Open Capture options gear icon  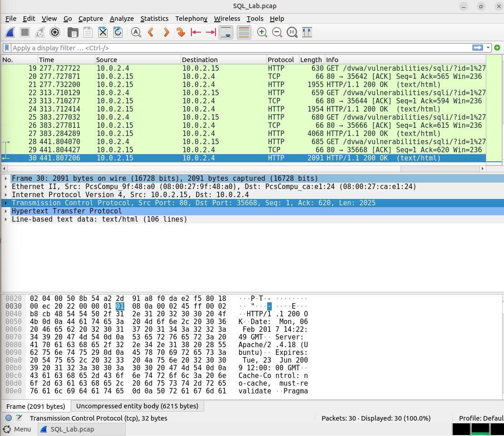(55, 33)
